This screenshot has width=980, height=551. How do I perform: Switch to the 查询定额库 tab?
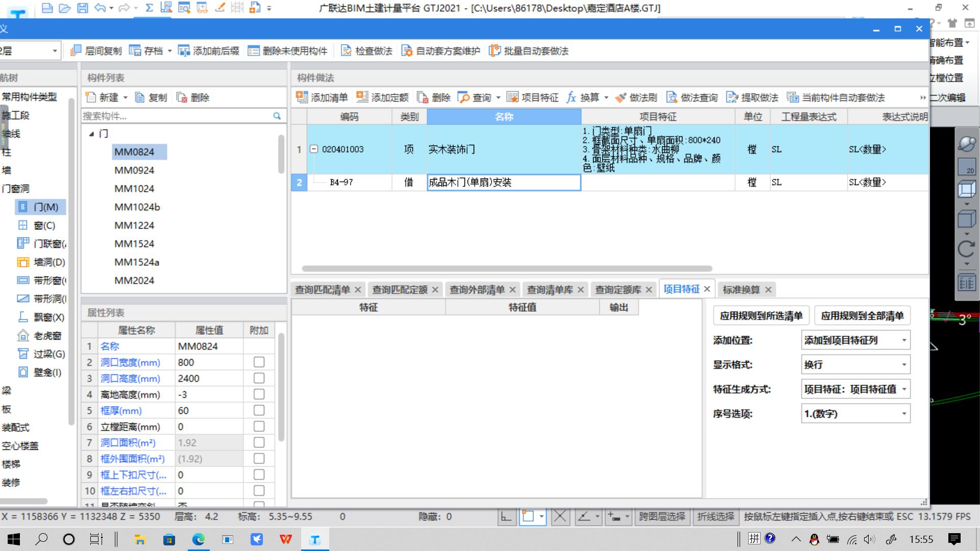tap(618, 290)
